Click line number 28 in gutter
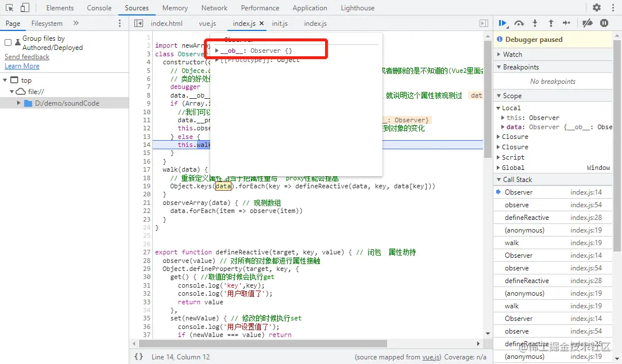Viewport: 622px width, 364px height. [147, 261]
